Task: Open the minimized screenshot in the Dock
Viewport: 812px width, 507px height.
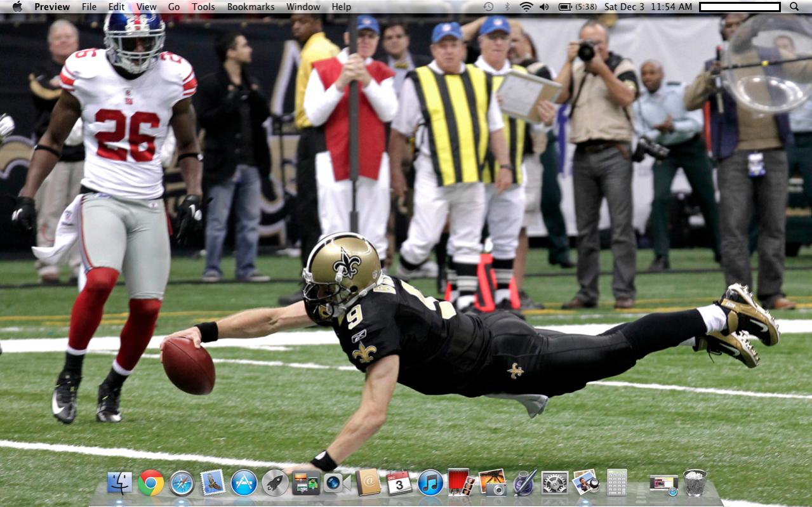Action: (x=663, y=485)
